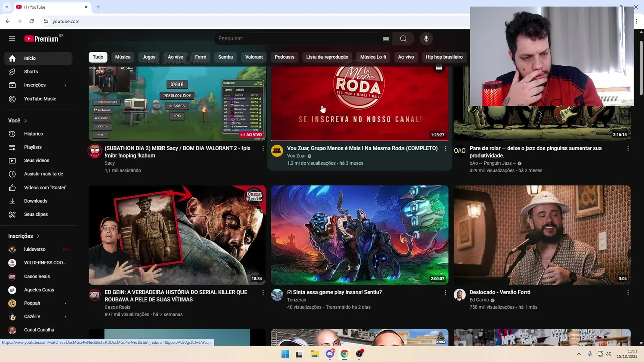
Task: Open File Explorer from taskbar
Action: tap(315, 354)
